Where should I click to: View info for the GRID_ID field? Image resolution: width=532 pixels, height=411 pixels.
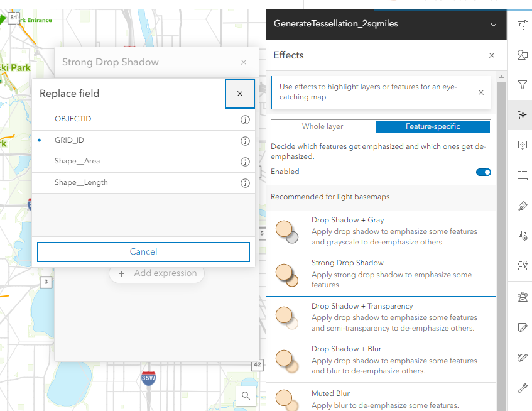coord(245,141)
